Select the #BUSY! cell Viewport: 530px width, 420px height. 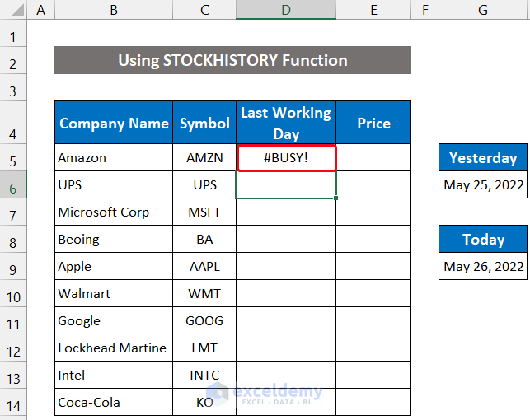(286, 158)
